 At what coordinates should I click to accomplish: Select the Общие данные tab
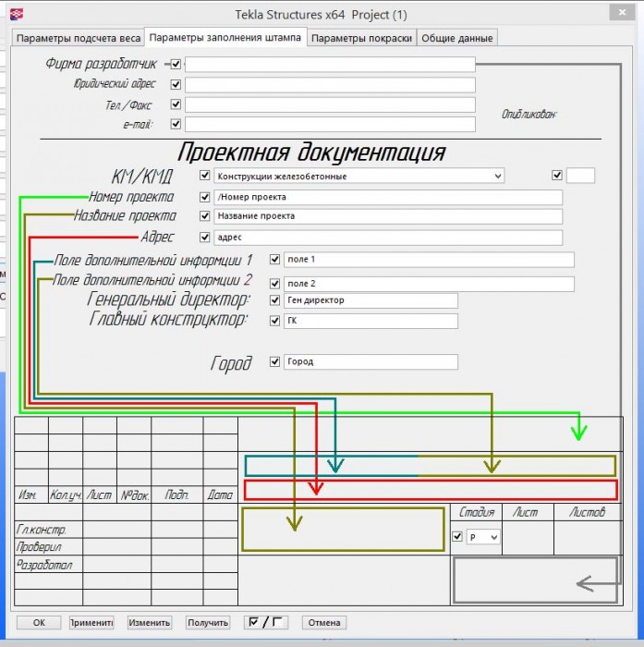click(x=457, y=39)
